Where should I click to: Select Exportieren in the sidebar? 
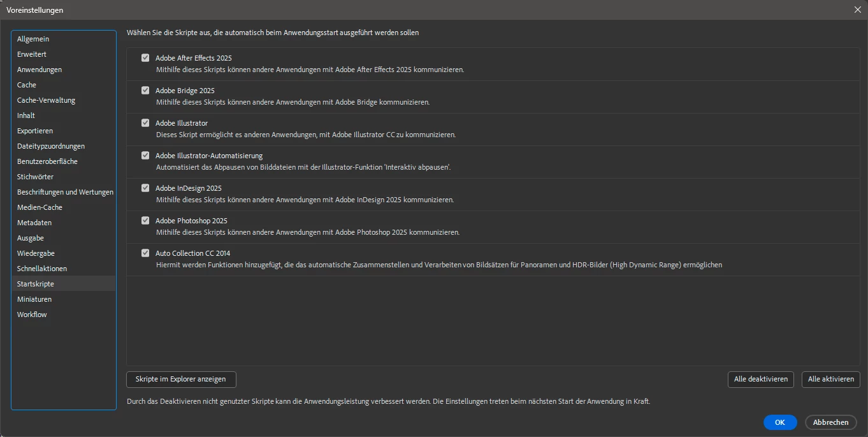(x=64, y=131)
